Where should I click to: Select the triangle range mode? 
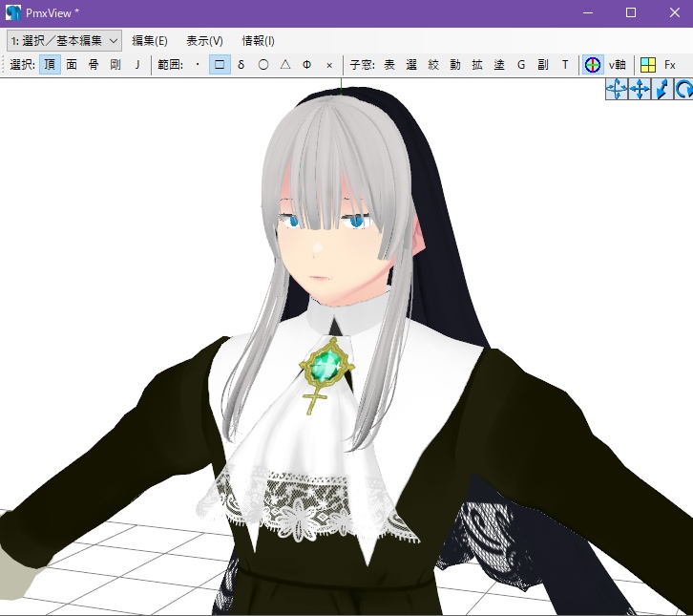[x=285, y=65]
